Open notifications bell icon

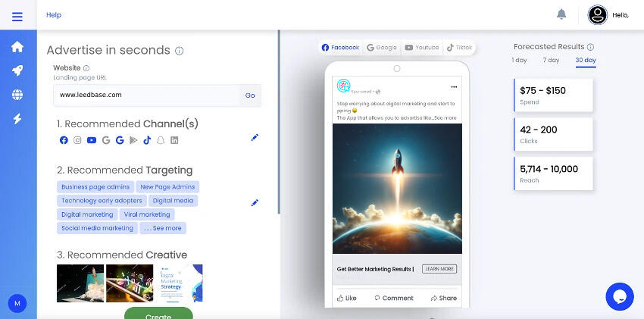[561, 14]
